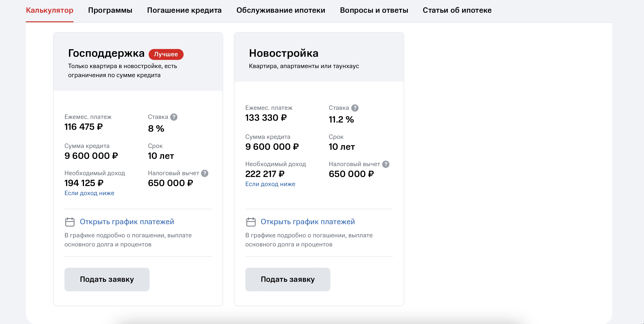644x324 pixels.
Task: Switch to the Программы tab
Action: click(x=110, y=10)
